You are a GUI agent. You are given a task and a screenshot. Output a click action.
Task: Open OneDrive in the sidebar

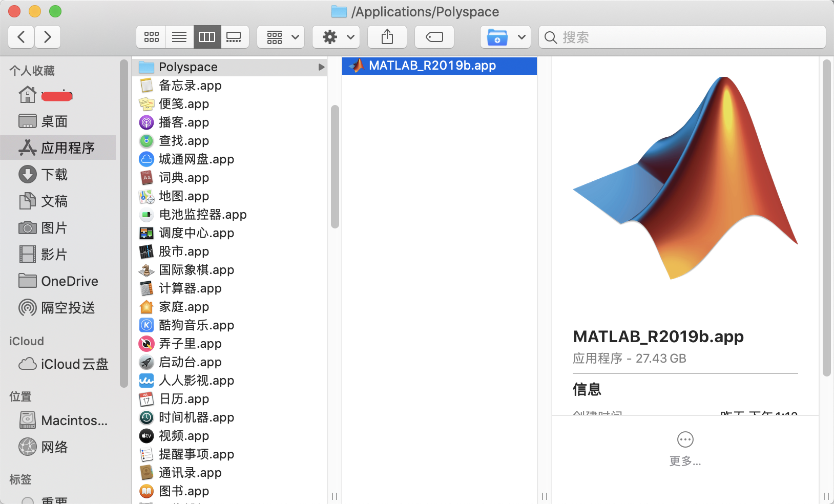click(x=58, y=281)
